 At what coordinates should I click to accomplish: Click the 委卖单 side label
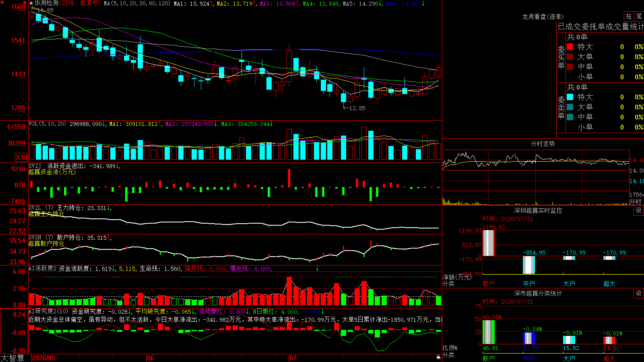click(561, 107)
